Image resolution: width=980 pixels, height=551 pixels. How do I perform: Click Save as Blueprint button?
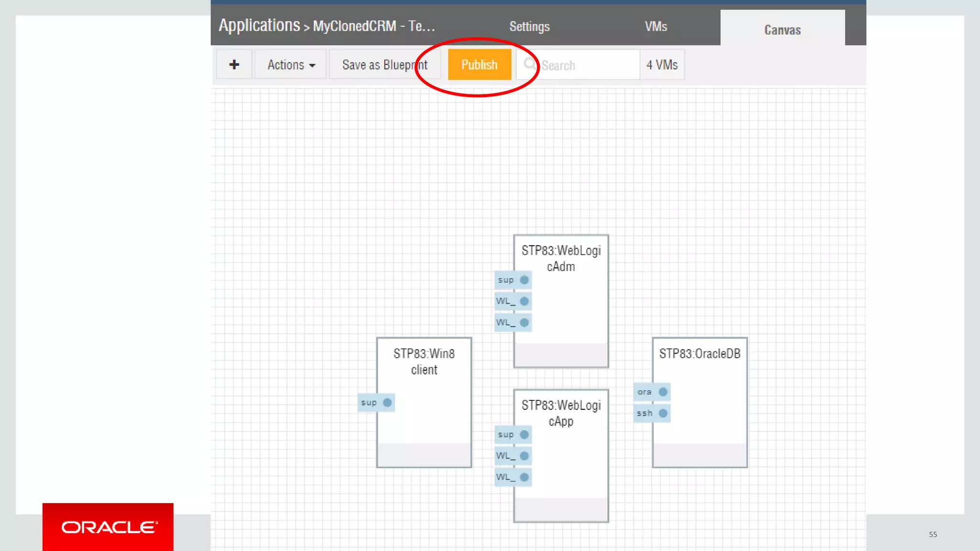[384, 65]
